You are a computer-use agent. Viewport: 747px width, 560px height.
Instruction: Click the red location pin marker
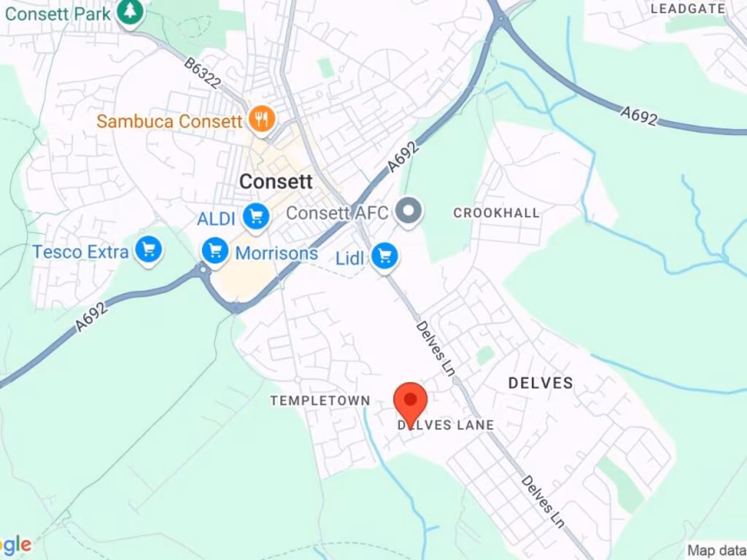click(x=411, y=402)
